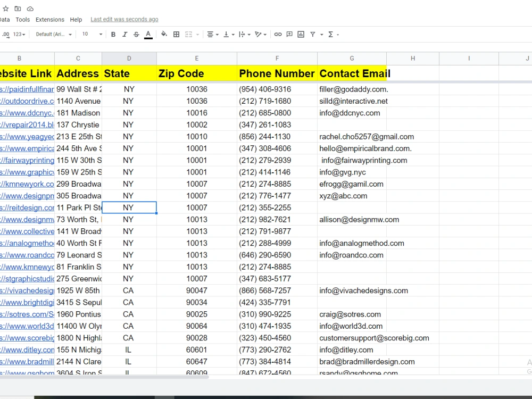The height and width of the screenshot is (399, 532).
Task: Select zip code cell 60647
Action: tap(197, 362)
